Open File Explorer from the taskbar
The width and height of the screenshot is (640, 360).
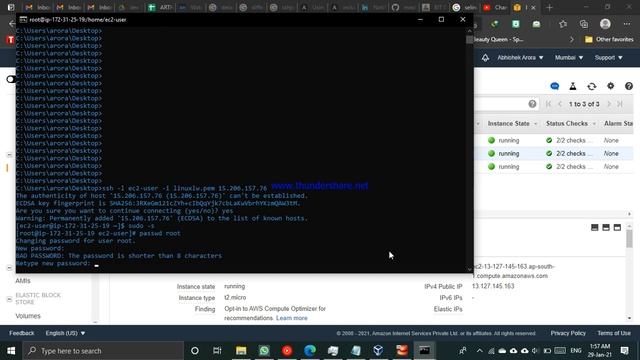(241, 351)
